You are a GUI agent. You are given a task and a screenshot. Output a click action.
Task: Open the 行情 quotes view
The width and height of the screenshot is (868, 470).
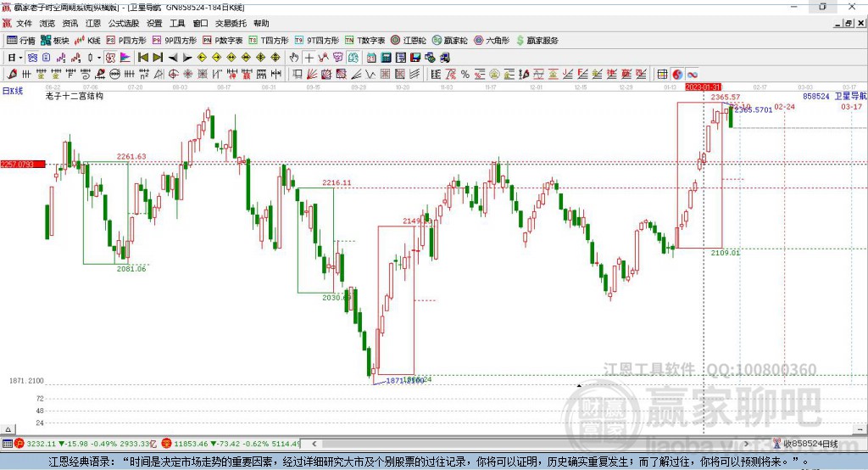21,41
